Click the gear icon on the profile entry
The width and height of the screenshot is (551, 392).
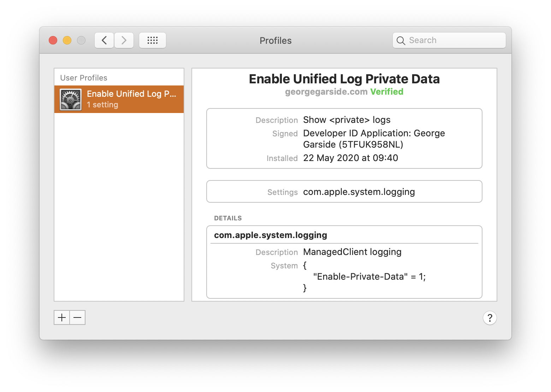pos(70,99)
